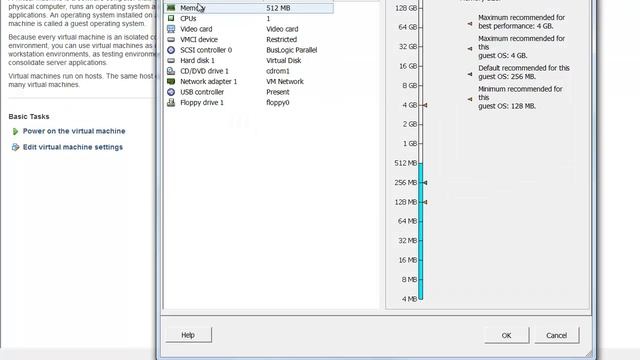
Task: Select the Video card monitor icon
Action: [x=171, y=29]
